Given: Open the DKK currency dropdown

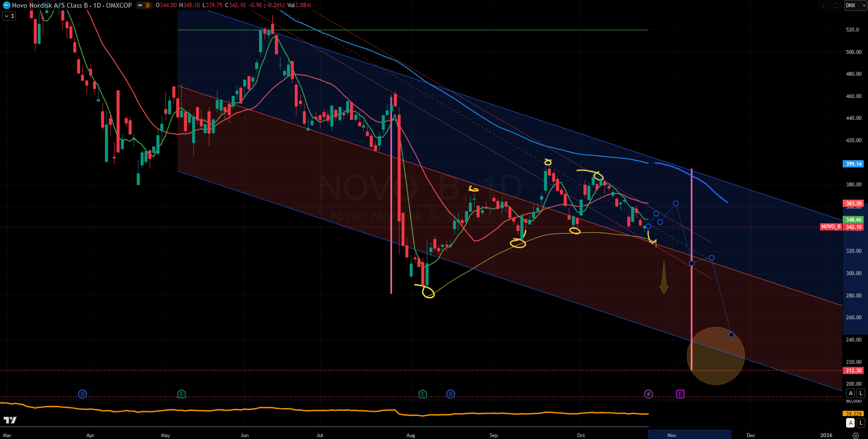Looking at the screenshot, I should point(855,5).
